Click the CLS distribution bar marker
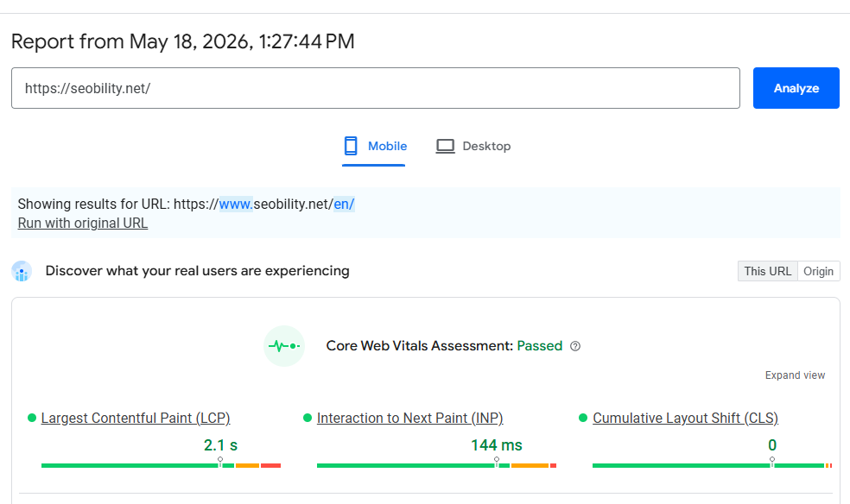The width and height of the screenshot is (850, 504). tap(772, 462)
